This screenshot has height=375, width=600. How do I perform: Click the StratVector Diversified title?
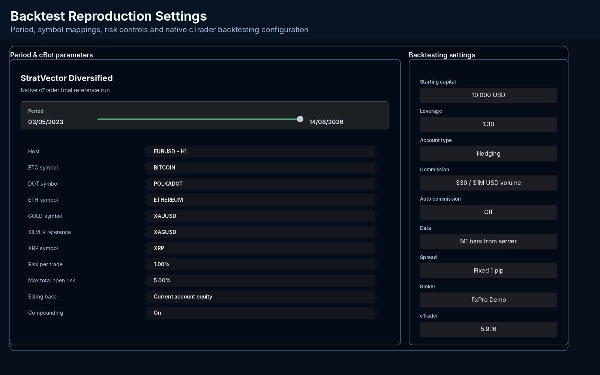[x=67, y=78]
